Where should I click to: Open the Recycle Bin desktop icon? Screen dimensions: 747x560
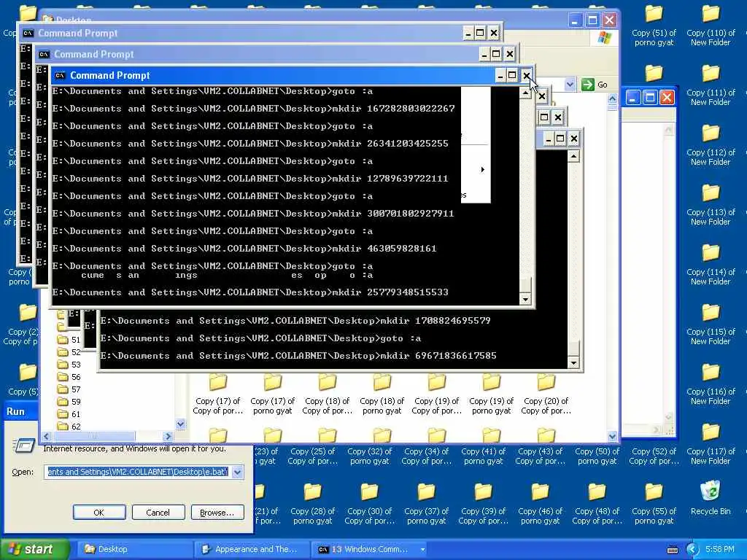(710, 498)
